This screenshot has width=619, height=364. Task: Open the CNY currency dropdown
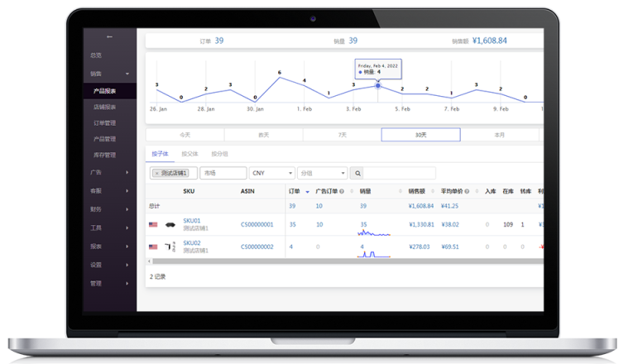click(271, 174)
